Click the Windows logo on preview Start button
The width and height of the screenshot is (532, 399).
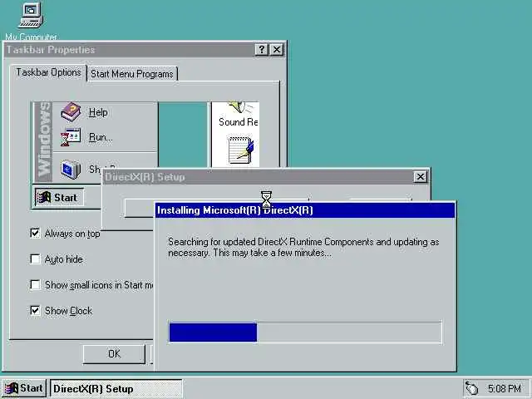[x=44, y=198]
